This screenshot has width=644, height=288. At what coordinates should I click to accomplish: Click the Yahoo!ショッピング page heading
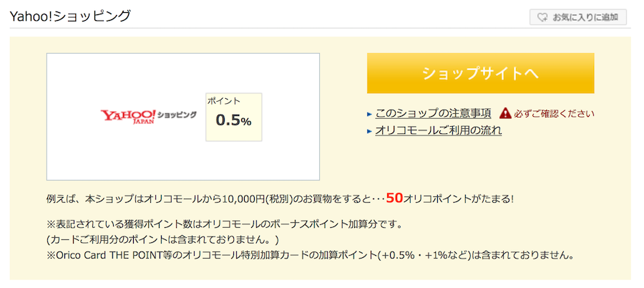(70, 16)
